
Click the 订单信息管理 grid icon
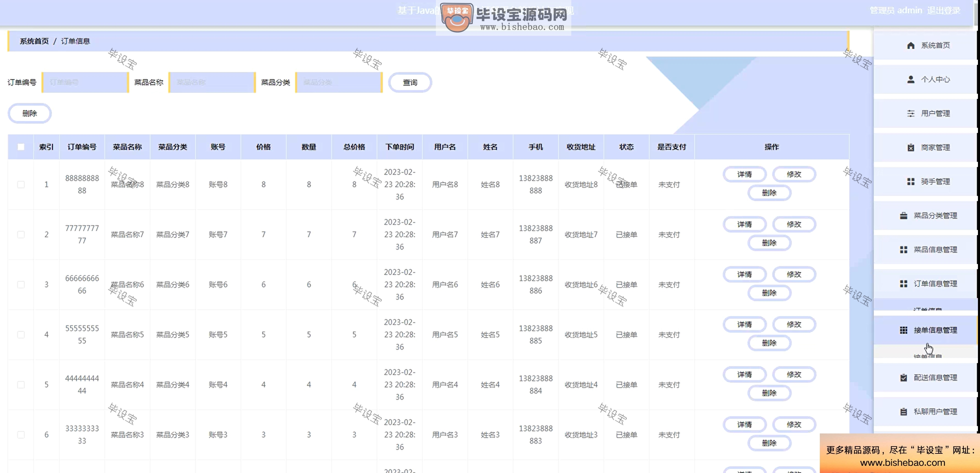click(x=904, y=284)
